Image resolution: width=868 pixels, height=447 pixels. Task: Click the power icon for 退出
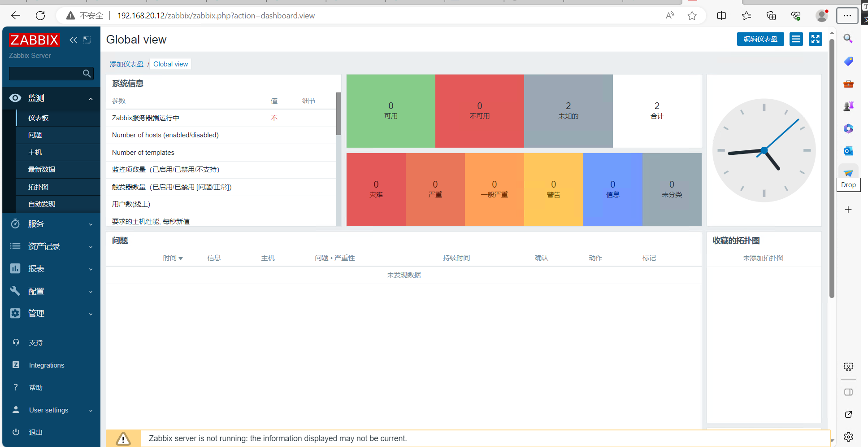pyautogui.click(x=16, y=432)
